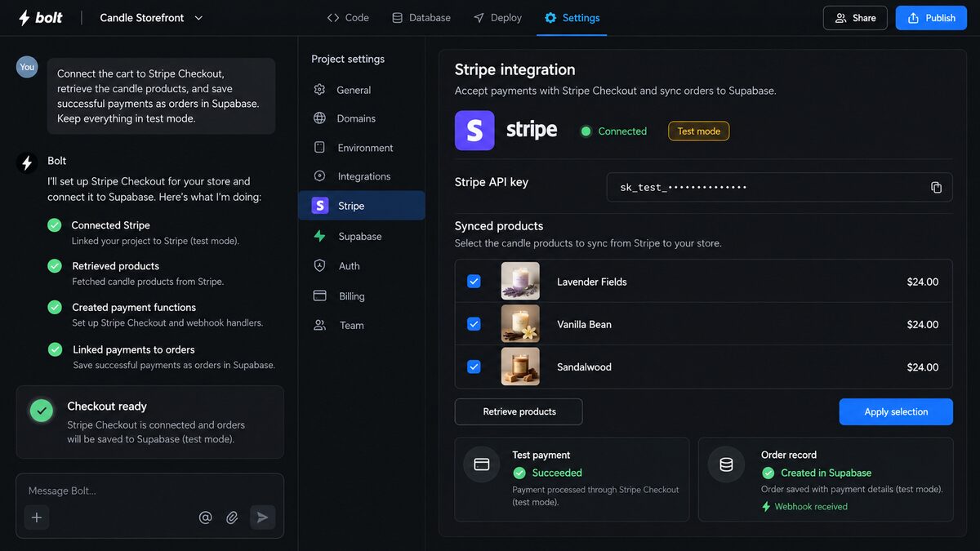Viewport: 980px width, 551px height.
Task: Click the plus add button in chat
Action: tap(37, 518)
